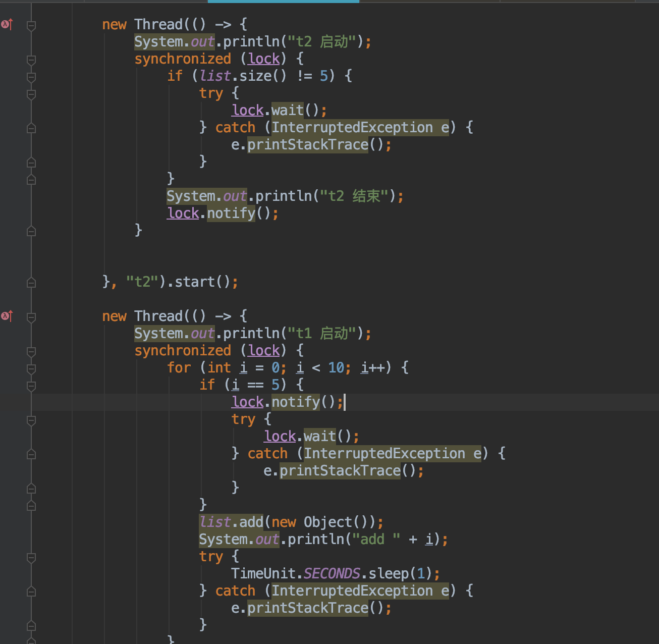Image resolution: width=659 pixels, height=644 pixels.
Task: Fold the Thread lambda that prints t2 启动
Action: (x=31, y=25)
